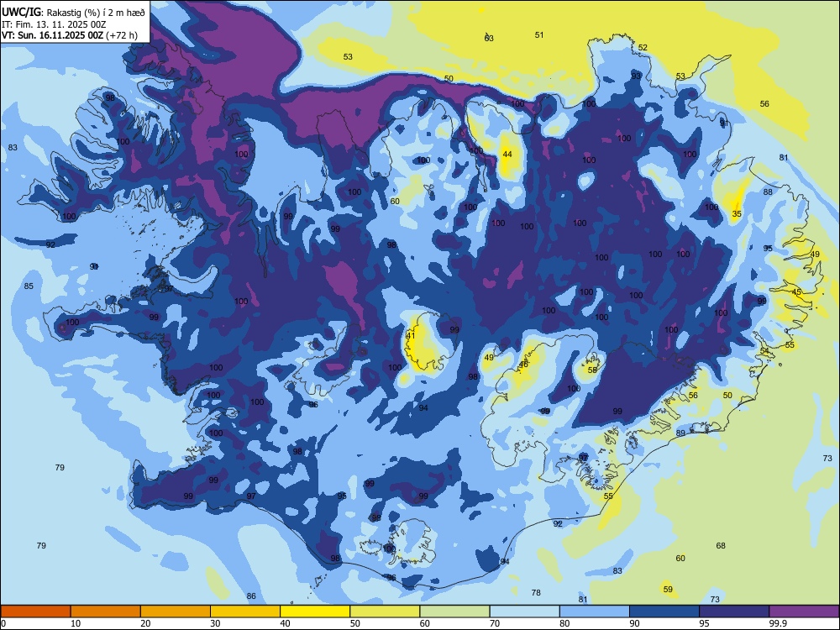Click the '46' value on the glacier area

click(524, 365)
